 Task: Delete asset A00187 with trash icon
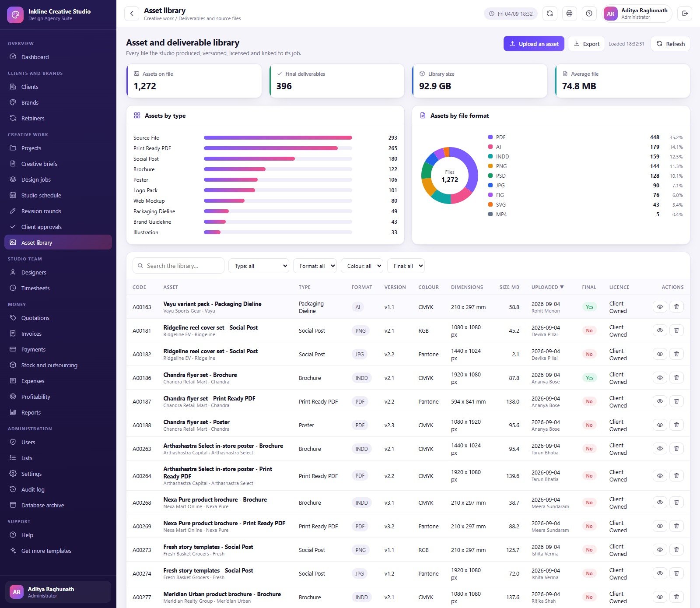click(x=676, y=401)
